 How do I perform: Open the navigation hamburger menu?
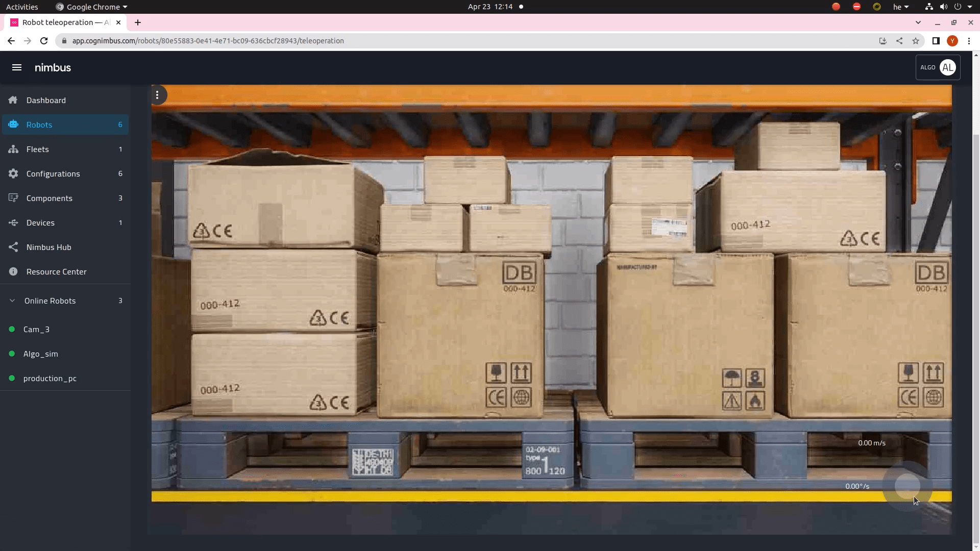pyautogui.click(x=16, y=67)
